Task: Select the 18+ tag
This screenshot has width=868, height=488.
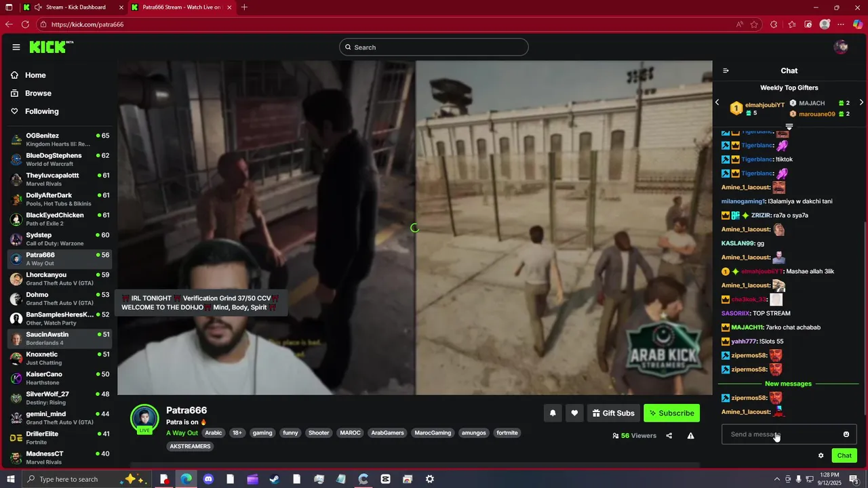Action: (x=237, y=433)
